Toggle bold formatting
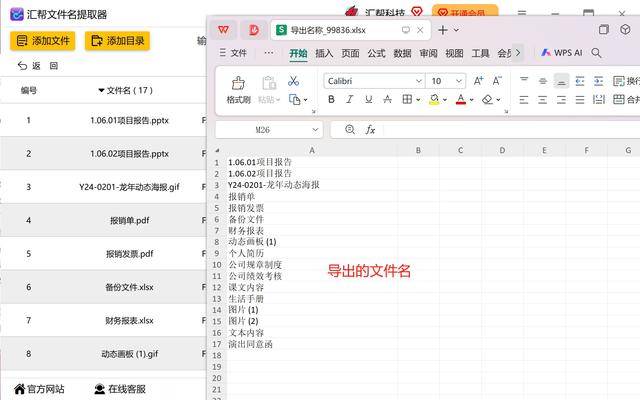Viewport: 640px width, 400px height. point(331,99)
